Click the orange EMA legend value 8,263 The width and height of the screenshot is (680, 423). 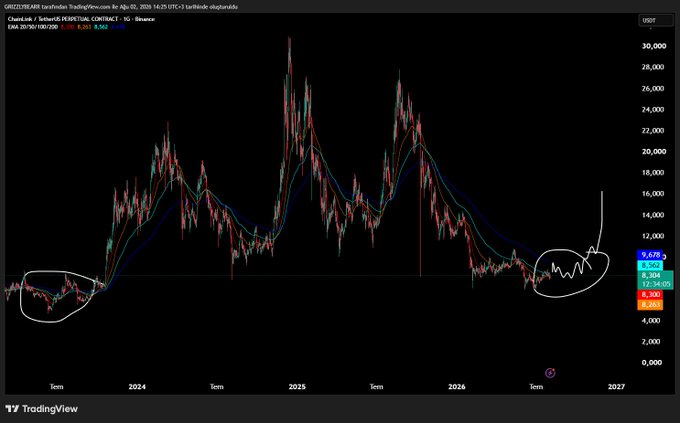84,27
